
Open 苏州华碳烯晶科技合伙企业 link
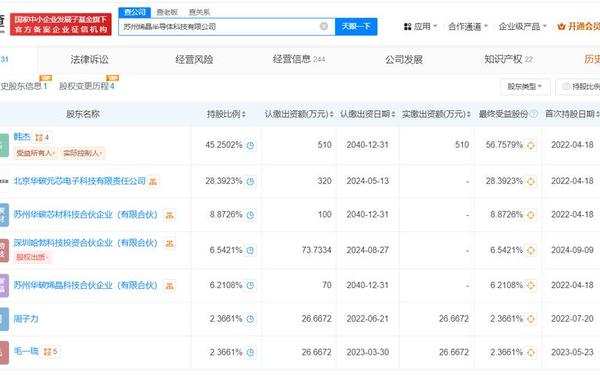click(86, 285)
